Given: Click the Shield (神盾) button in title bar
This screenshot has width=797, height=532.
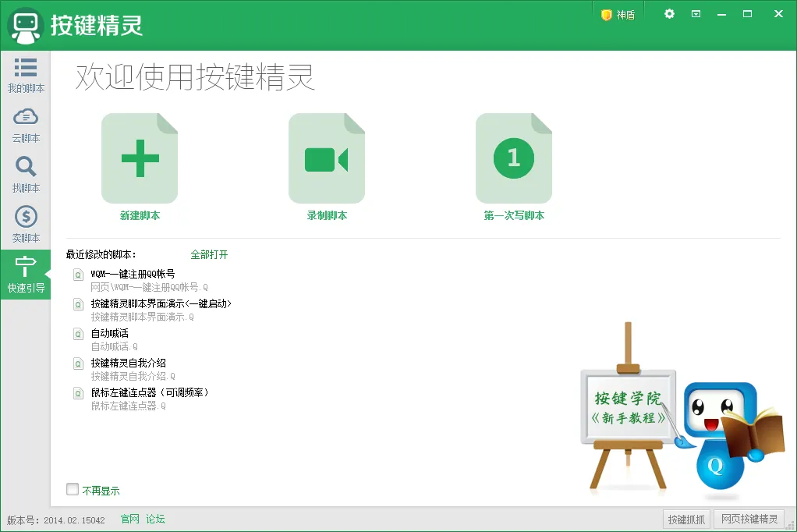Looking at the screenshot, I should 618,15.
